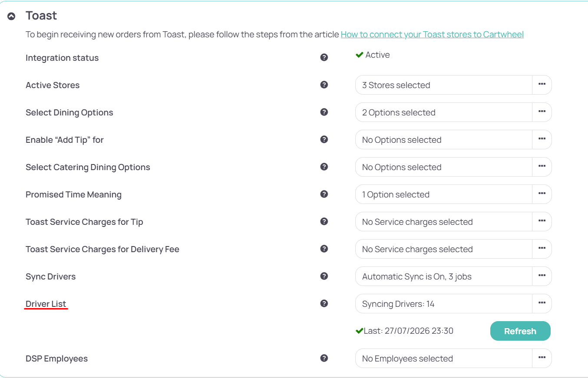Viewport: 588px width, 378px height.
Task: Click the "Sync Drivers" label
Action: [50, 276]
